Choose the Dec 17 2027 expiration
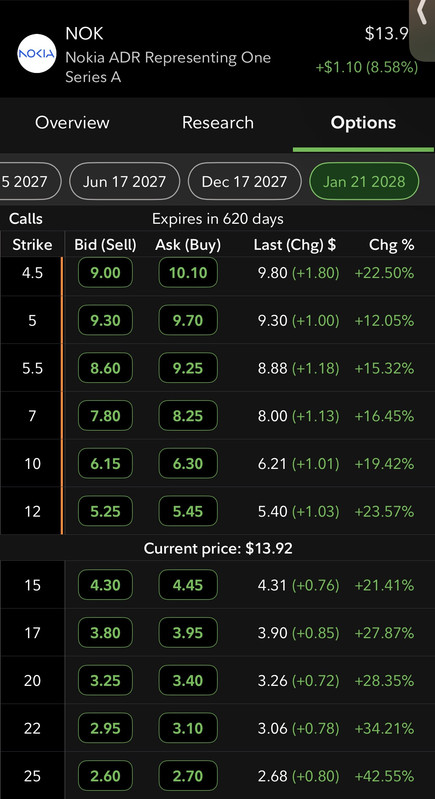This screenshot has width=435, height=799. click(x=244, y=181)
